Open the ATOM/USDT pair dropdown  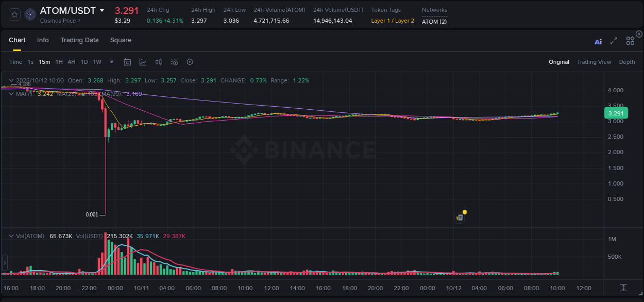pos(103,10)
